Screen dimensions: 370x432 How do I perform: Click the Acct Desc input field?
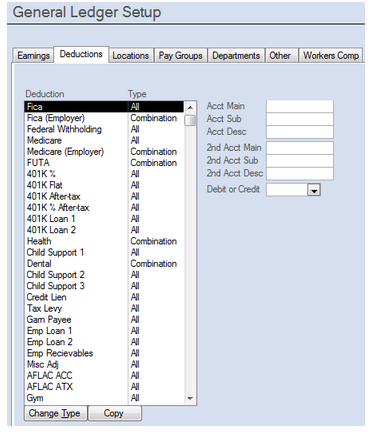299,132
